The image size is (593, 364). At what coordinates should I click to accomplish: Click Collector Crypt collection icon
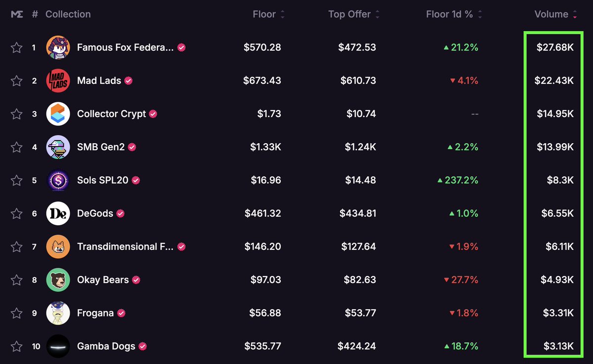coord(58,114)
